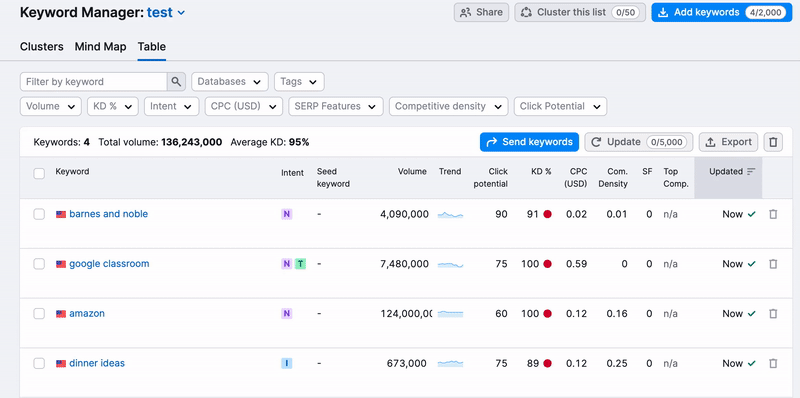Click the US flag next to barnes and noble
Viewport: 800px width, 398px height.
[61, 214]
